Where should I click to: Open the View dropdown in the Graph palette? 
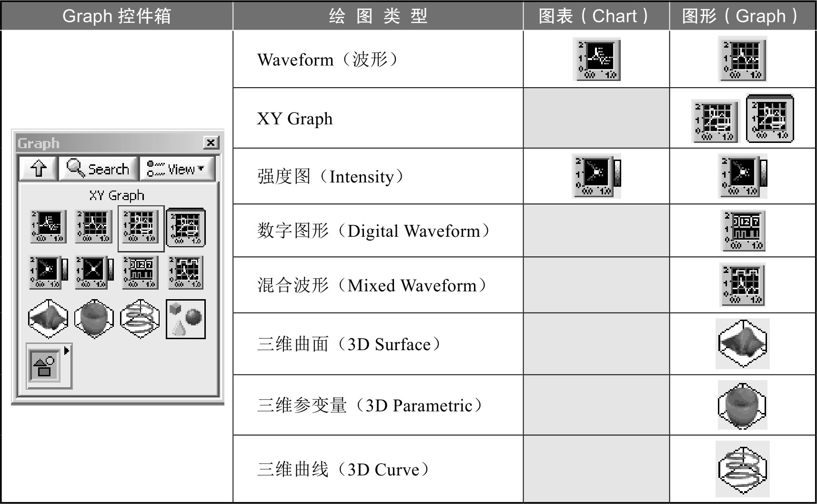pyautogui.click(x=177, y=168)
